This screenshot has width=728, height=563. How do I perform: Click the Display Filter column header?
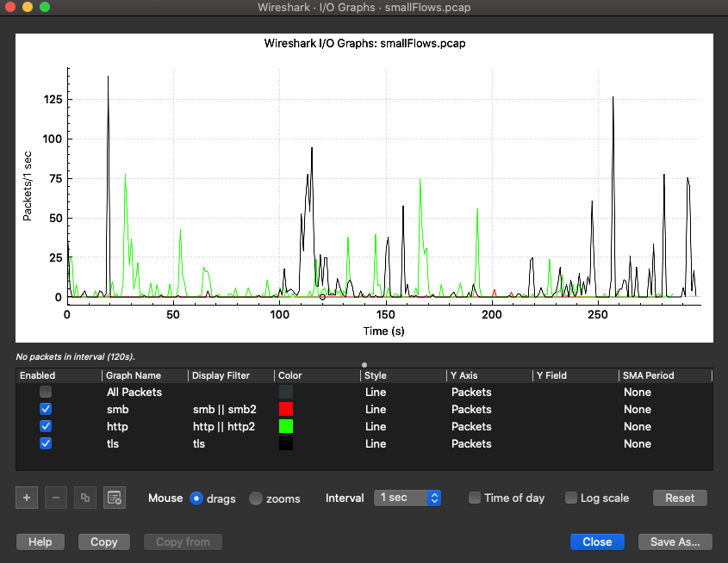tap(231, 375)
